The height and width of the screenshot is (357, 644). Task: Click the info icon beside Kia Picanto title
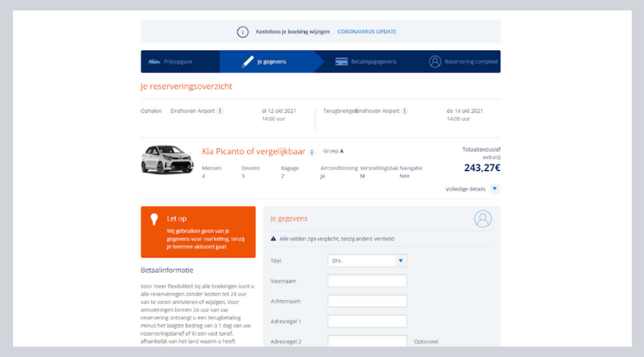tap(312, 152)
